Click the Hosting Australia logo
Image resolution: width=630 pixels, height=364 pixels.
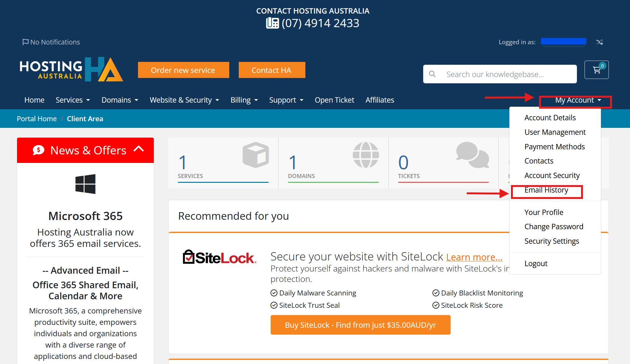[71, 69]
